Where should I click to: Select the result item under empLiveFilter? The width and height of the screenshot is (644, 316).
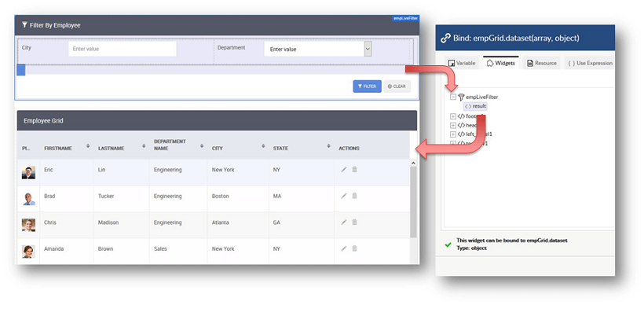tap(475, 106)
